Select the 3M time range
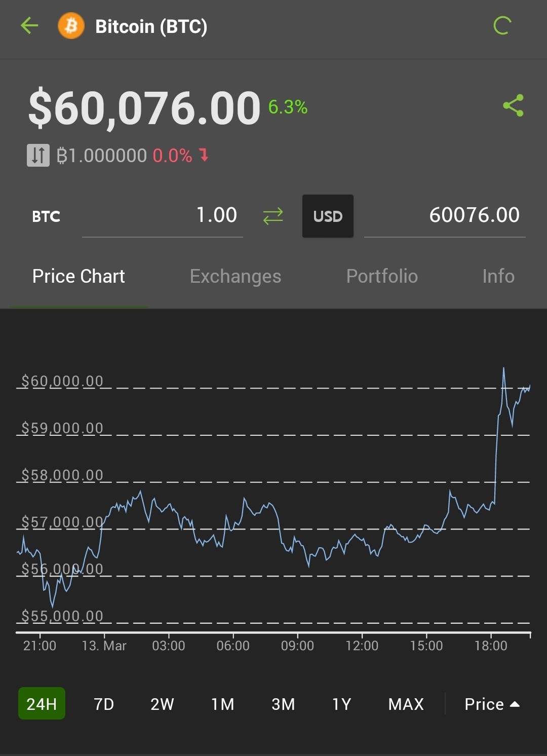547x756 pixels. click(283, 704)
